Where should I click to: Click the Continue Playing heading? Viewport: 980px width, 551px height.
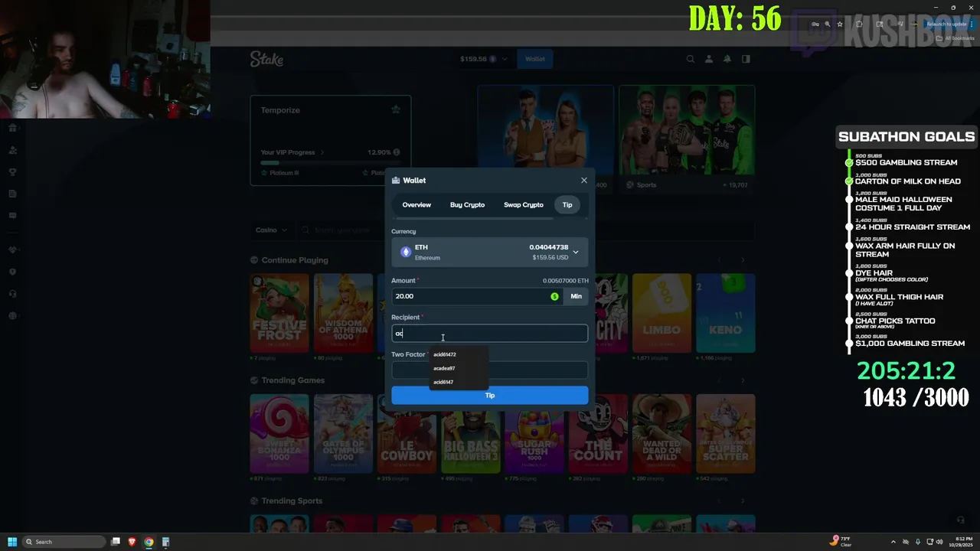(295, 260)
